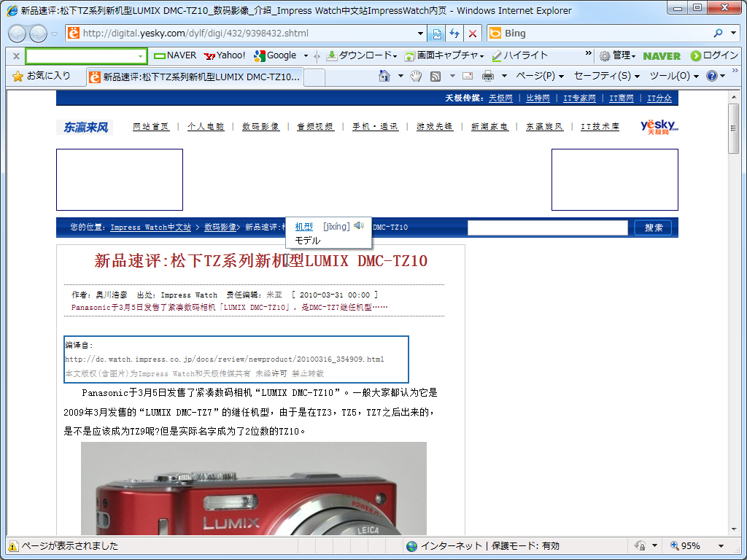Click the status bar privacy lock icon
747x560 pixels.
coord(640,545)
